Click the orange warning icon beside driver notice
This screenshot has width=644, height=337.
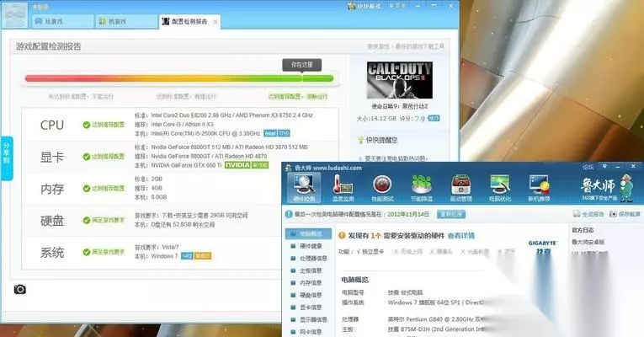click(342, 236)
